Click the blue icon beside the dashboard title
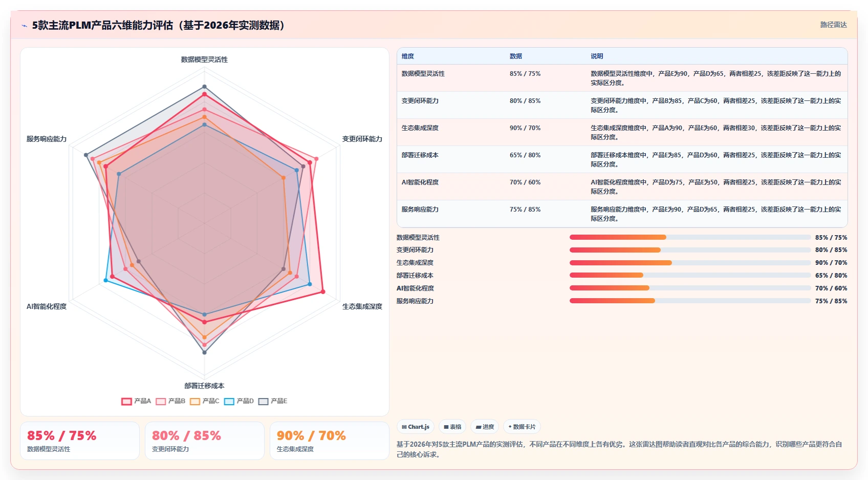 point(24,26)
